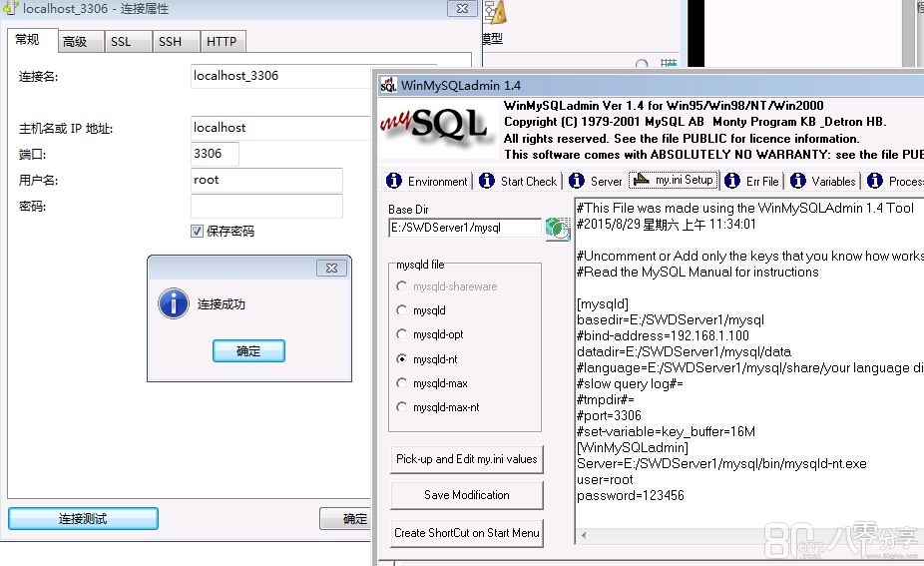Click the #port=3306 line in my.ini text

(x=610, y=415)
